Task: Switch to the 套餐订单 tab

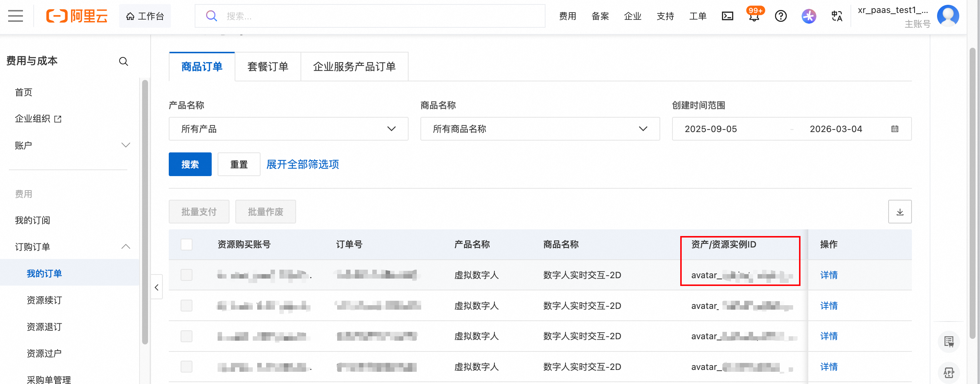Action: [268, 67]
